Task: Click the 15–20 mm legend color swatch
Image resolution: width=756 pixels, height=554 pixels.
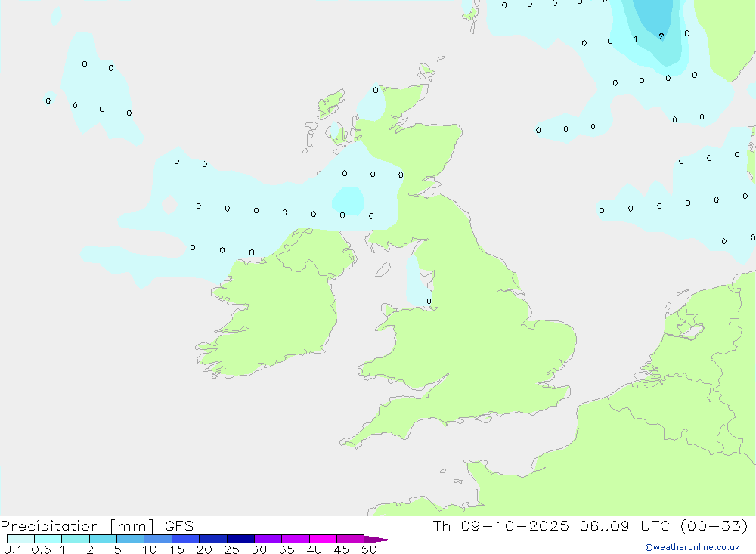Action: tap(186, 539)
